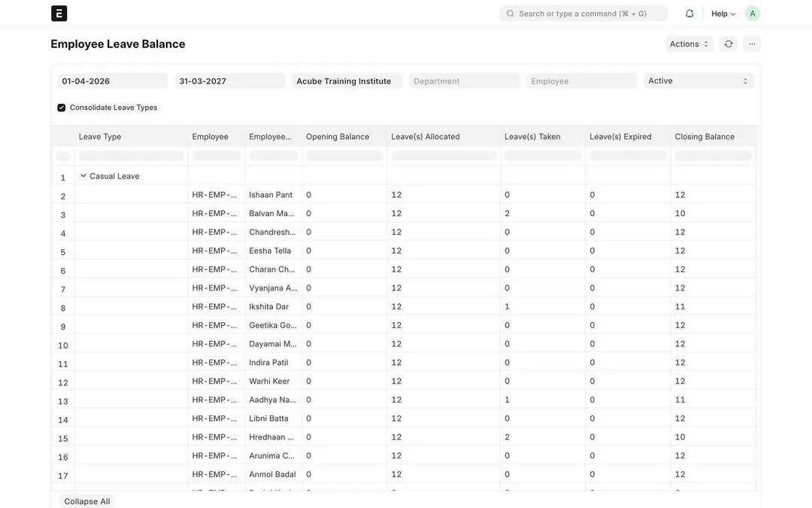
Task: Click the Geetika Go... name cell
Action: pyautogui.click(x=273, y=326)
